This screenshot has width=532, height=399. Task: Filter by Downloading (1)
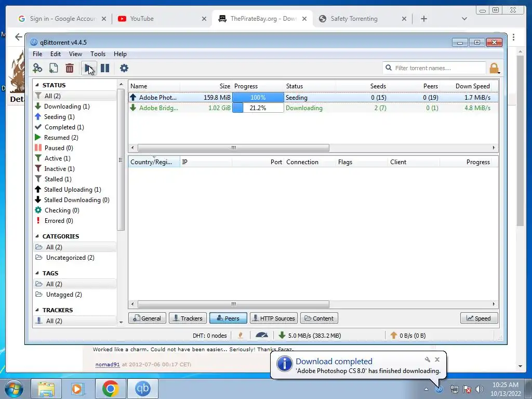75,106
